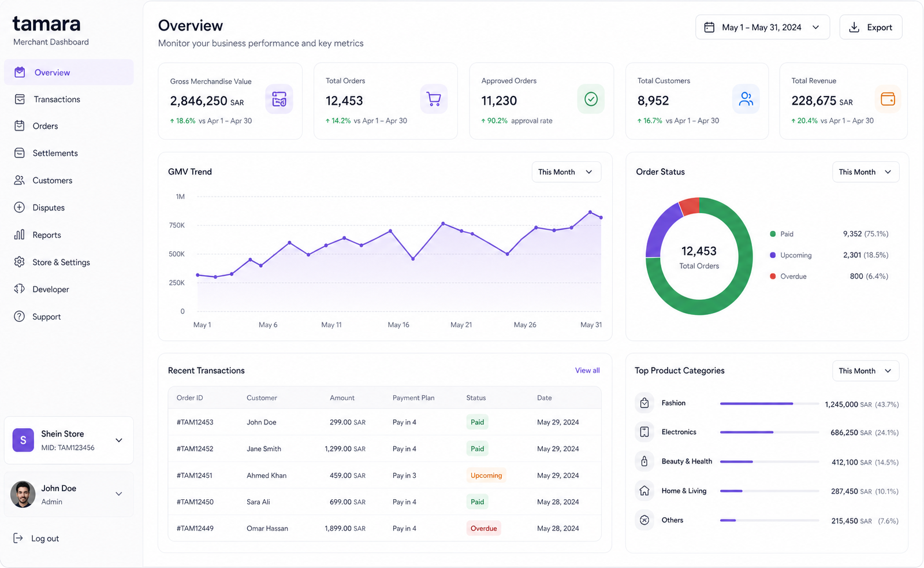924x568 pixels.
Task: Click the Electronics category device icon
Action: pyautogui.click(x=644, y=432)
